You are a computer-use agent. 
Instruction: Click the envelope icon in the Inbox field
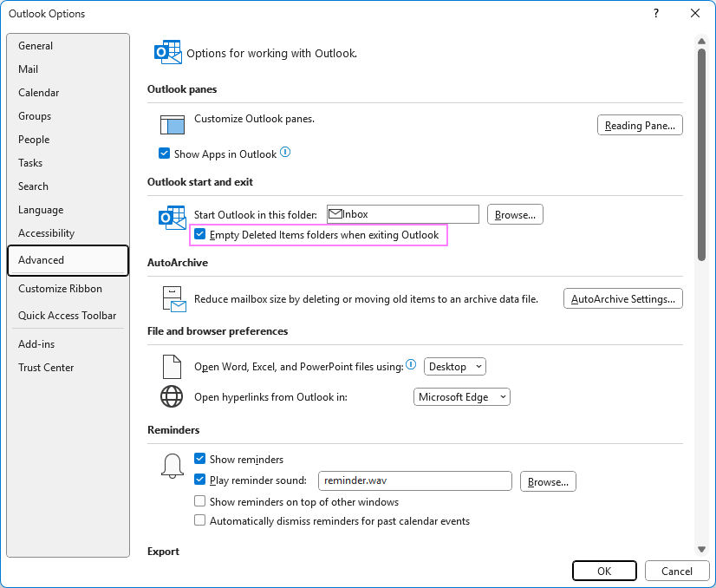(x=335, y=214)
